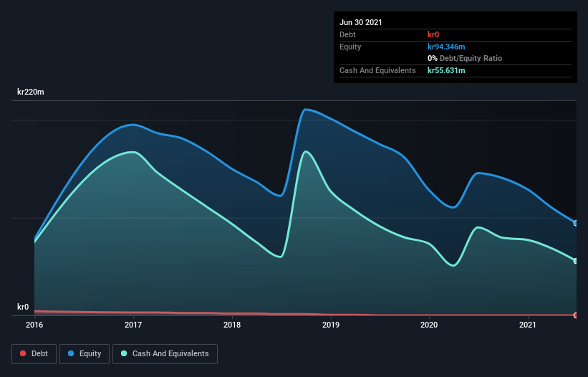Click the 2021 x-axis label
This screenshot has width=588, height=377.
pos(528,325)
